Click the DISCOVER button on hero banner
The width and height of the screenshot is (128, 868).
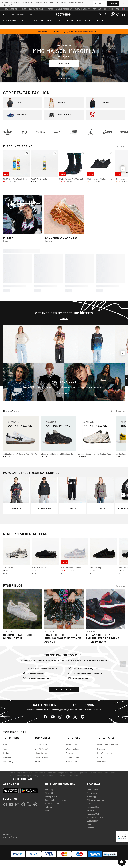tap(64, 64)
